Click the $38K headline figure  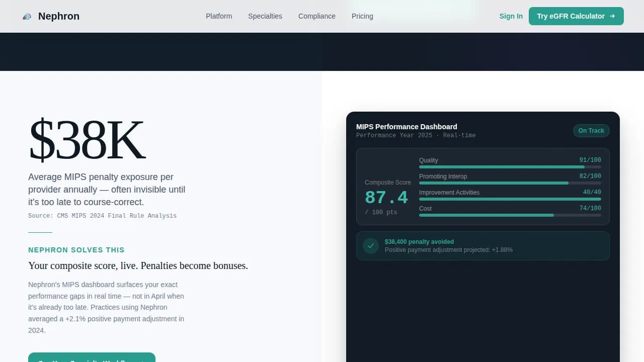click(x=87, y=140)
